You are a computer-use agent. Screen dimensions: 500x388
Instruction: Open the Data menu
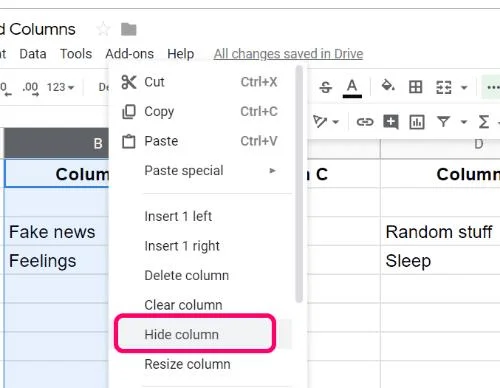(x=33, y=54)
